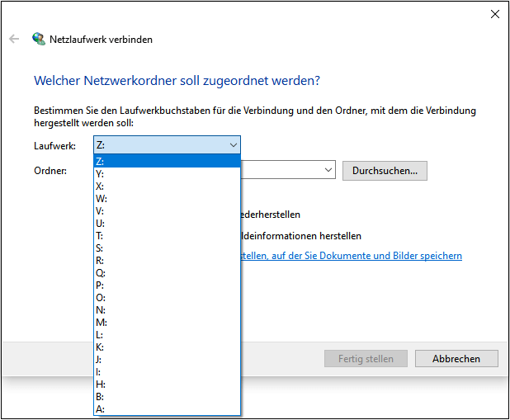Pick drive letter N:
510x420 pixels.
pos(168,309)
